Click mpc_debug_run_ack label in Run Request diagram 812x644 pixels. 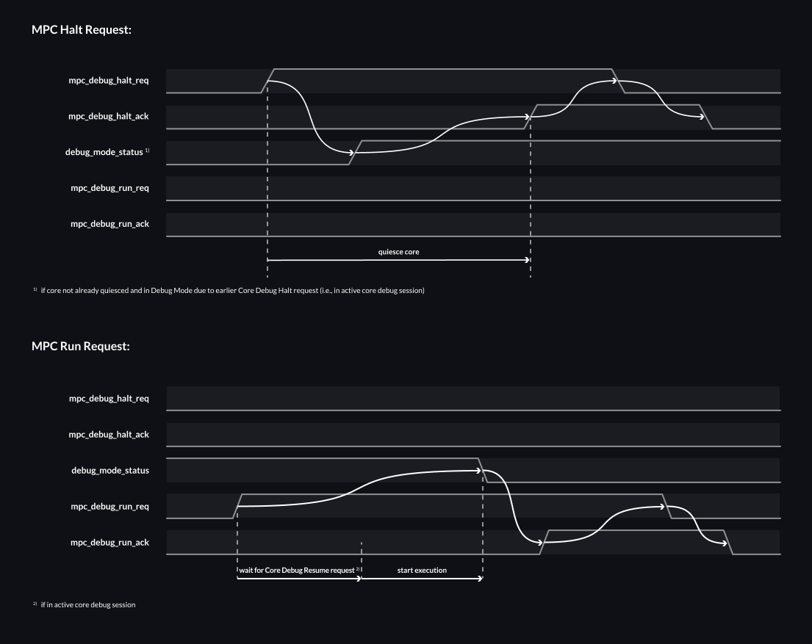(109, 543)
